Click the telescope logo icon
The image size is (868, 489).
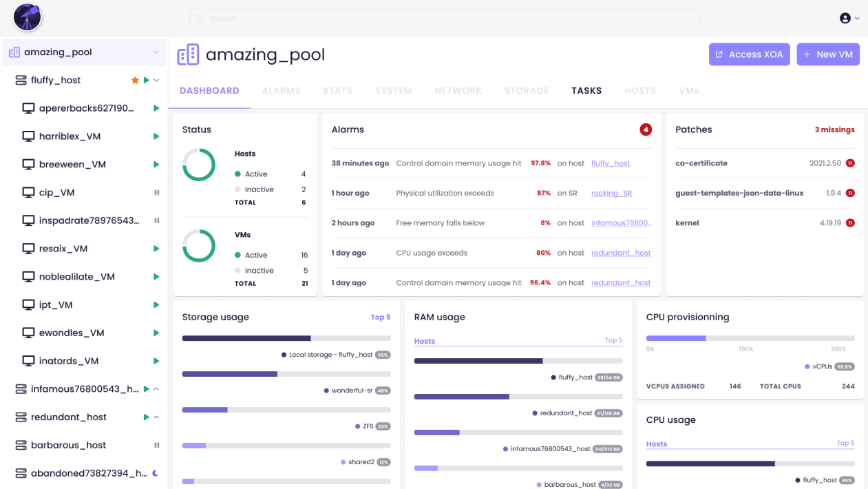pyautogui.click(x=28, y=17)
